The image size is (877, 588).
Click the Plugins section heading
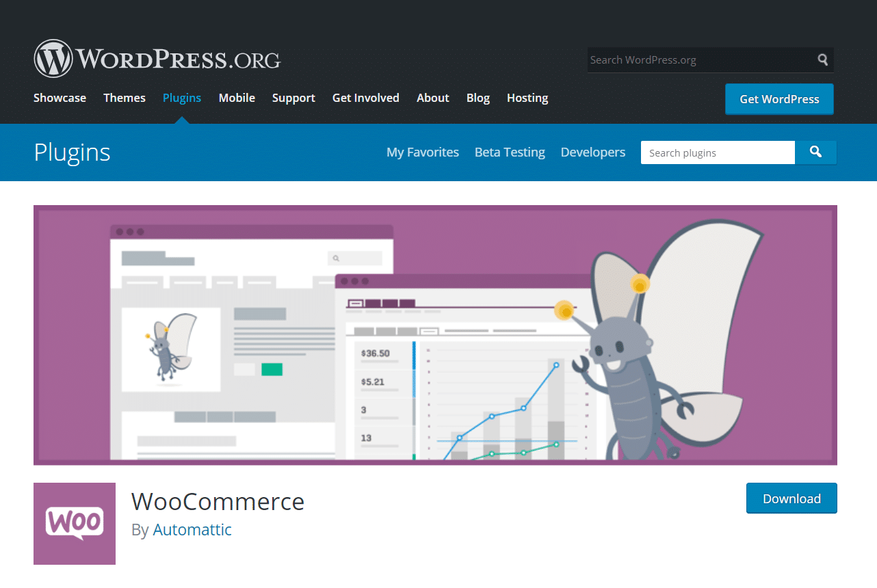pyautogui.click(x=72, y=152)
